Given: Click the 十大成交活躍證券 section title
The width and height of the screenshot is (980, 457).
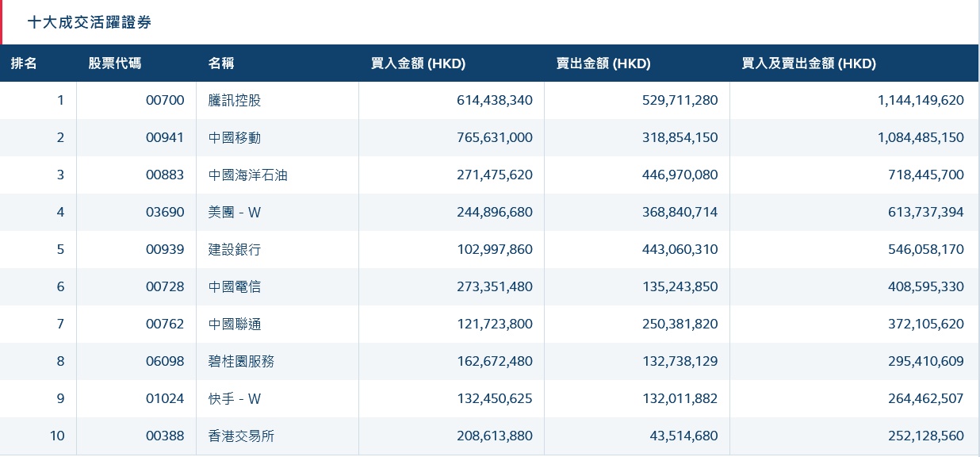Looking at the screenshot, I should click(90, 23).
